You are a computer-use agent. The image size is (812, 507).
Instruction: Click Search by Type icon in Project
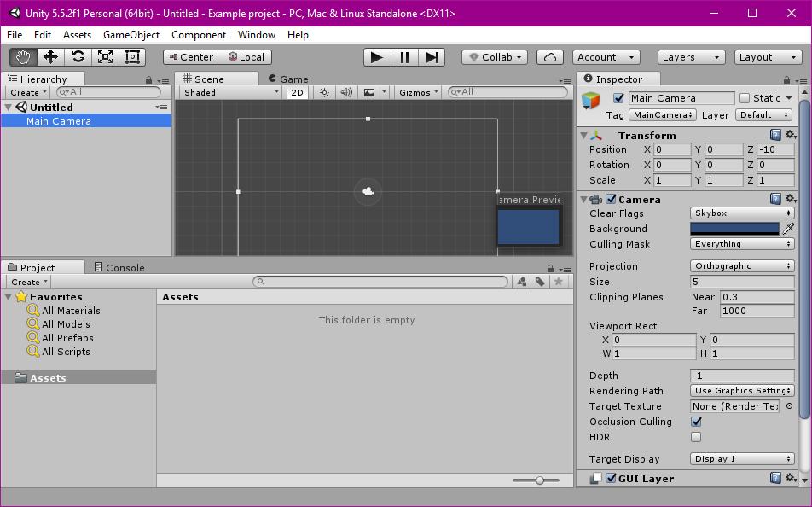tap(522, 282)
